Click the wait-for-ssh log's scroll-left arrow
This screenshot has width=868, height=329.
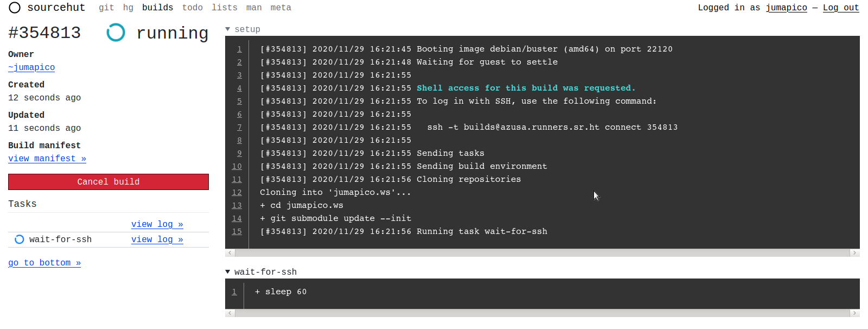point(230,313)
